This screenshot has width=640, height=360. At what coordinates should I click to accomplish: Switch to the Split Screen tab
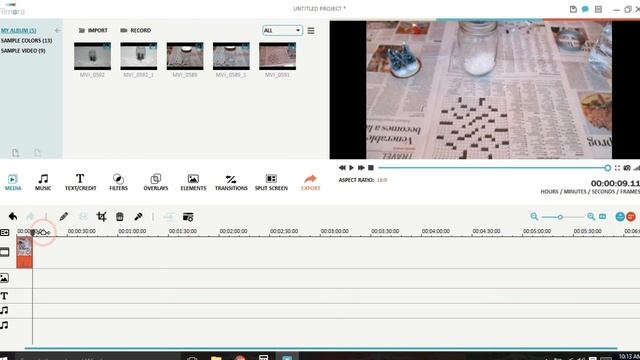coord(271,182)
